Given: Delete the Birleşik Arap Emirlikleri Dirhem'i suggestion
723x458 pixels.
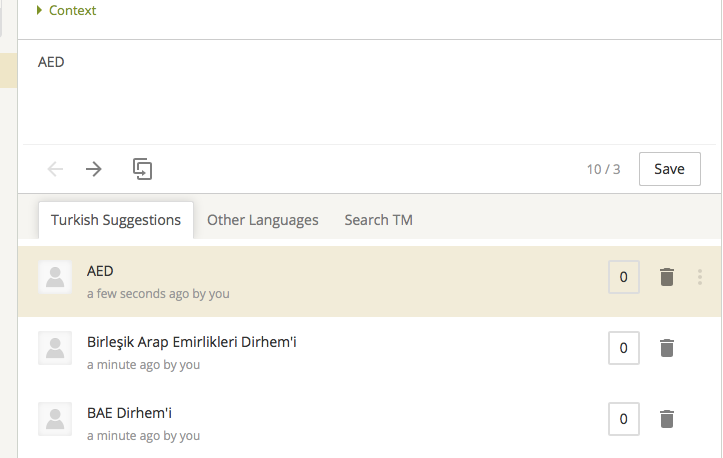Looking at the screenshot, I should click(x=667, y=348).
